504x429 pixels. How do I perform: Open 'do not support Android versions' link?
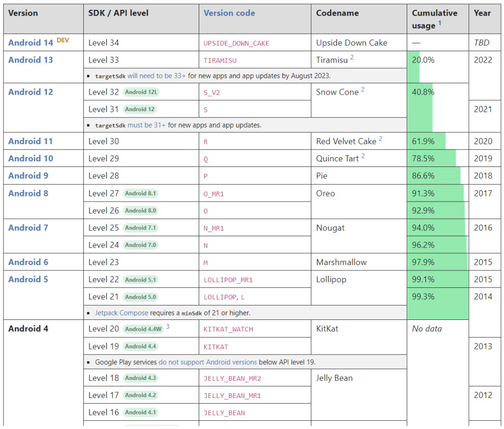(x=207, y=362)
